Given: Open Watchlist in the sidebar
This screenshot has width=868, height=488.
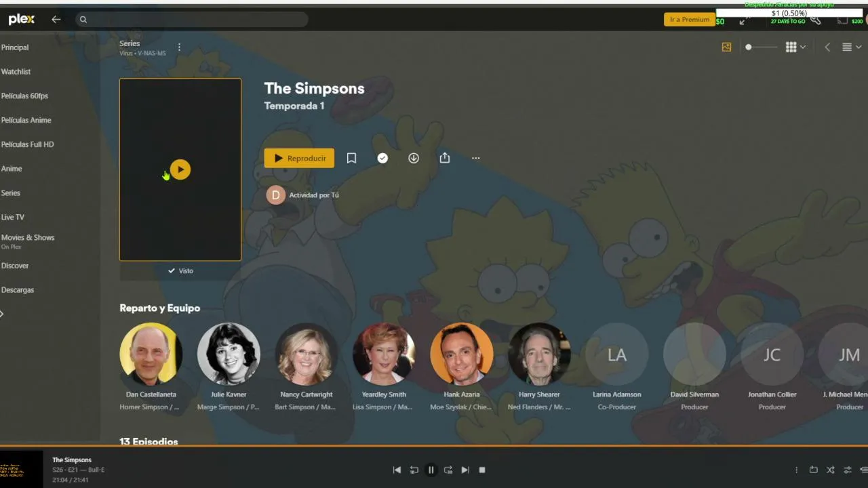Looking at the screenshot, I should pyautogui.click(x=16, y=72).
